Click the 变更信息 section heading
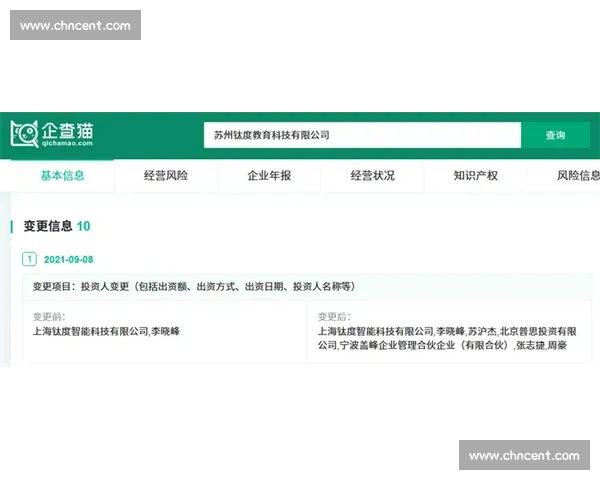The height and width of the screenshot is (480, 600). (x=48, y=226)
